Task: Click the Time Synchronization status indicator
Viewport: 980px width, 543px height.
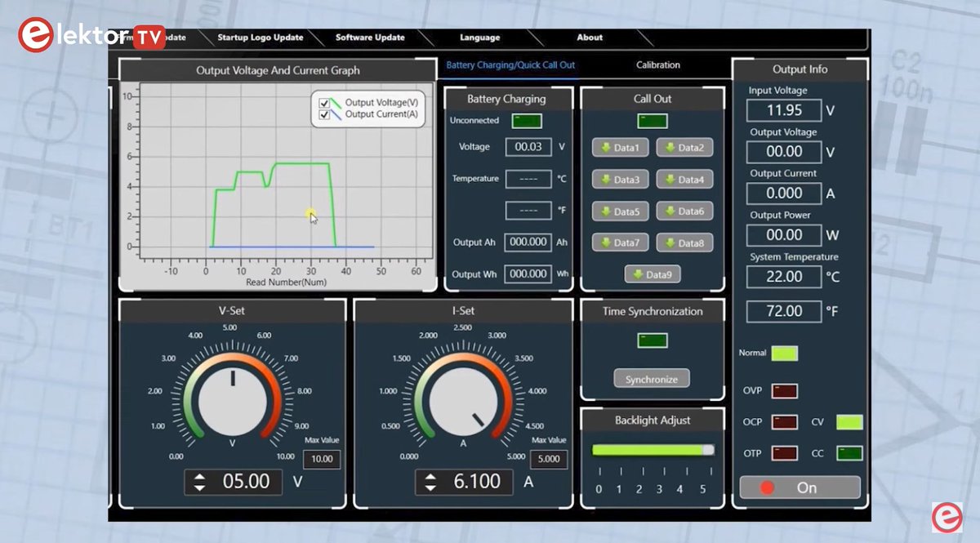Action: [x=653, y=340]
